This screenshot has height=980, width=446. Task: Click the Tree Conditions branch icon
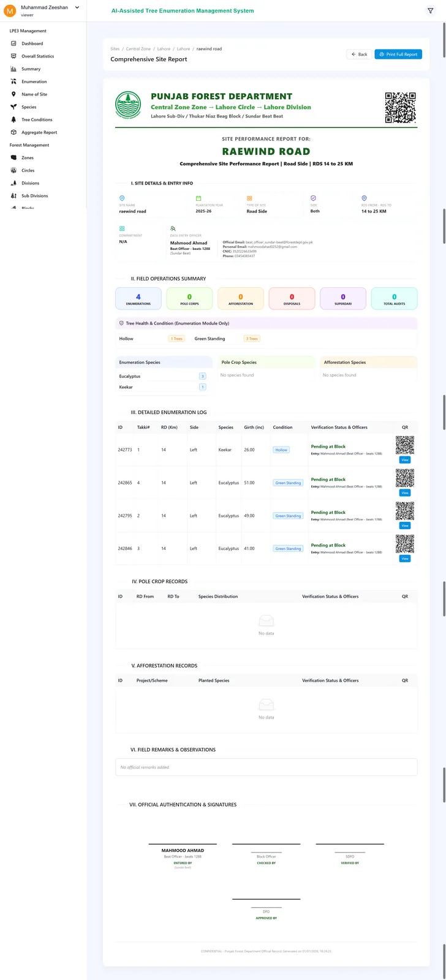(13, 119)
